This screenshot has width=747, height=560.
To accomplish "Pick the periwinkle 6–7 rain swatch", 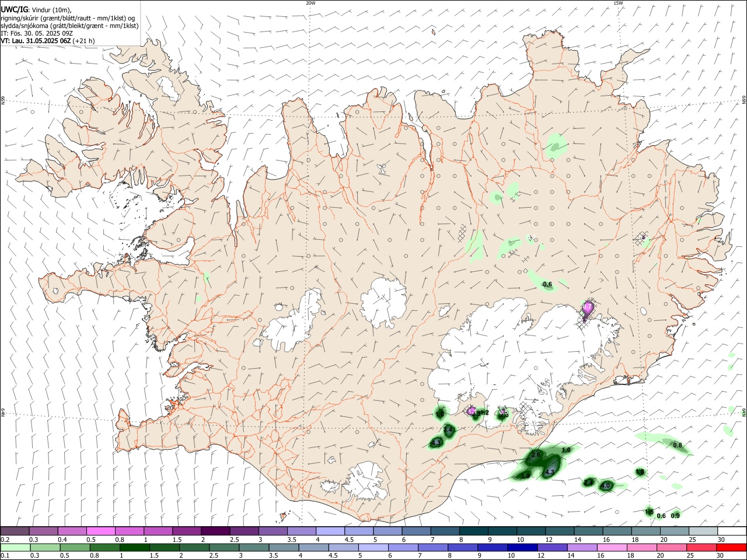I will coord(402,548).
